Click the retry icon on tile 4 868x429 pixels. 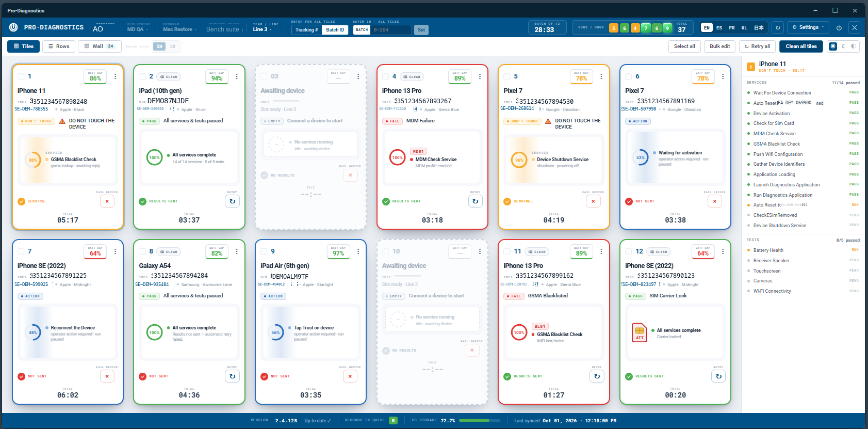pyautogui.click(x=476, y=201)
